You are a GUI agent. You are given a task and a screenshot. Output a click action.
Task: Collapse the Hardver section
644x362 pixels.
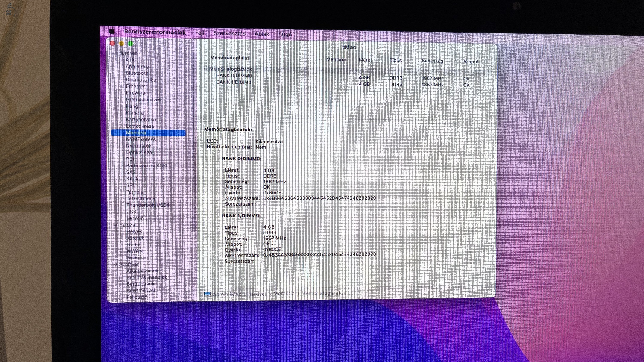coord(114,53)
